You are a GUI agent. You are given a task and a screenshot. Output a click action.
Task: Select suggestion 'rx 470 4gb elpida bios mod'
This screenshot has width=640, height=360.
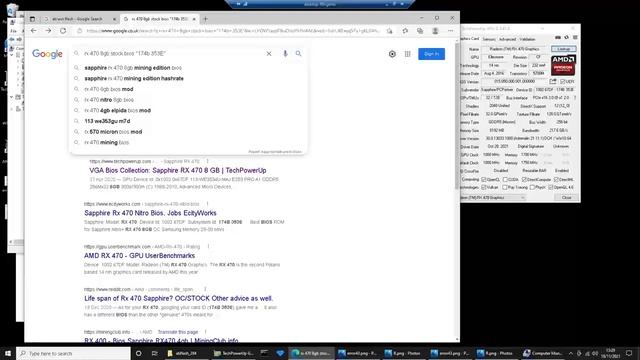tap(188, 110)
